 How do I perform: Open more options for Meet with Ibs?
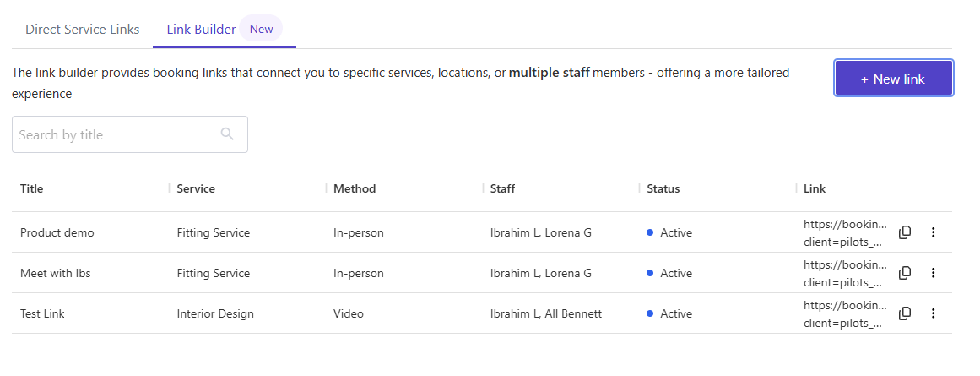pyautogui.click(x=933, y=273)
